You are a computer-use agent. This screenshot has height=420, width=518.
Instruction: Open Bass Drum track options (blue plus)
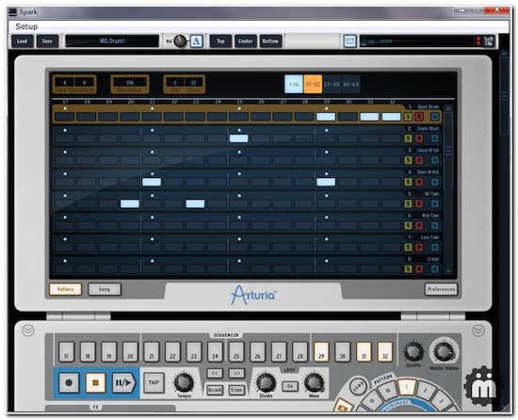(435, 117)
